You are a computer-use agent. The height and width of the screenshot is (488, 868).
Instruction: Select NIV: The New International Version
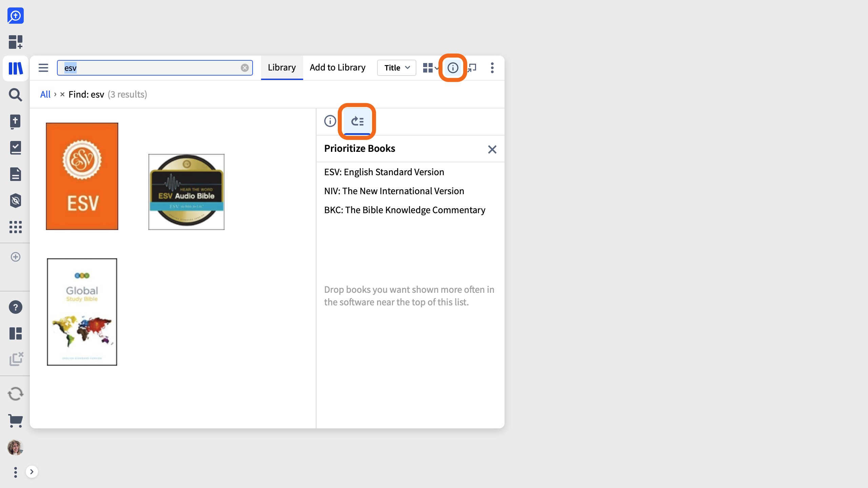394,191
